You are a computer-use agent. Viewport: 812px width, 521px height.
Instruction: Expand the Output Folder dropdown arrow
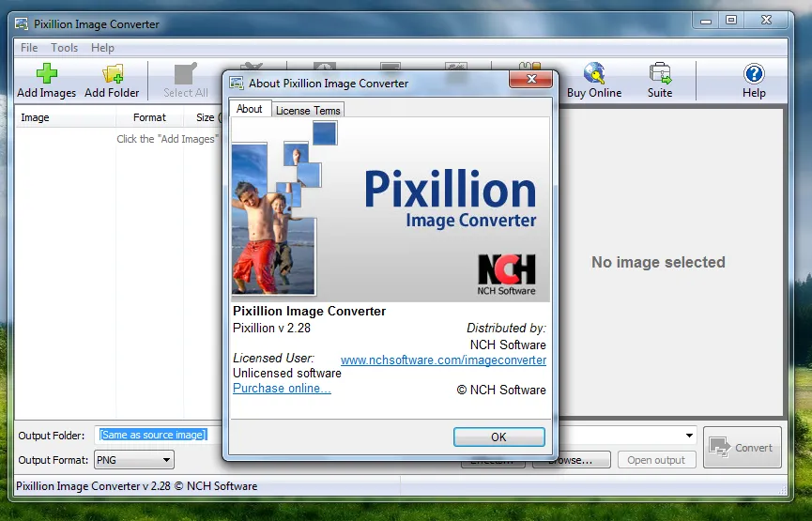[689, 436]
